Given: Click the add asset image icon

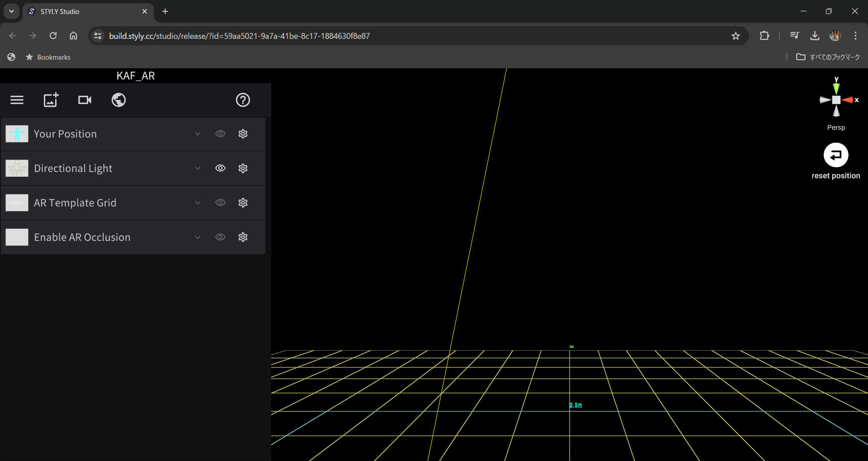Looking at the screenshot, I should click(51, 100).
